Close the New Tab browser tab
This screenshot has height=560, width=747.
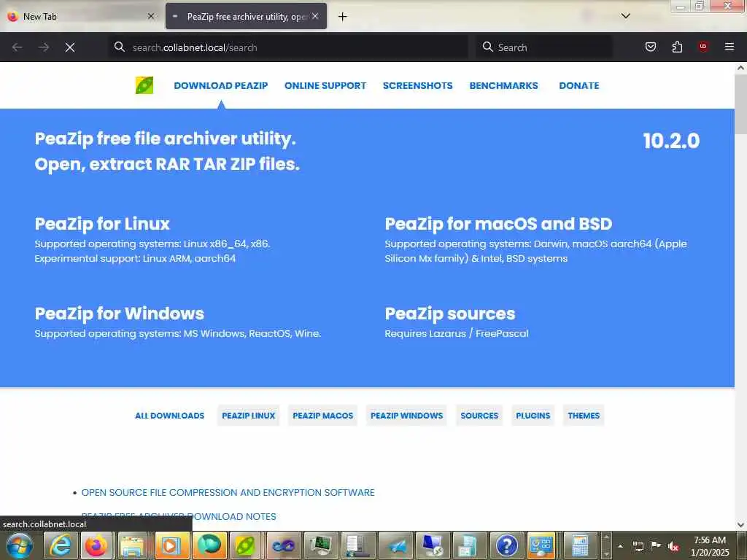pyautogui.click(x=151, y=16)
